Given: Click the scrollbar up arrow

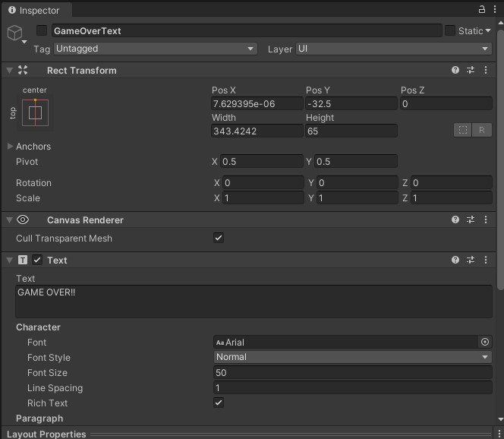Looking at the screenshot, I should click(500, 23).
